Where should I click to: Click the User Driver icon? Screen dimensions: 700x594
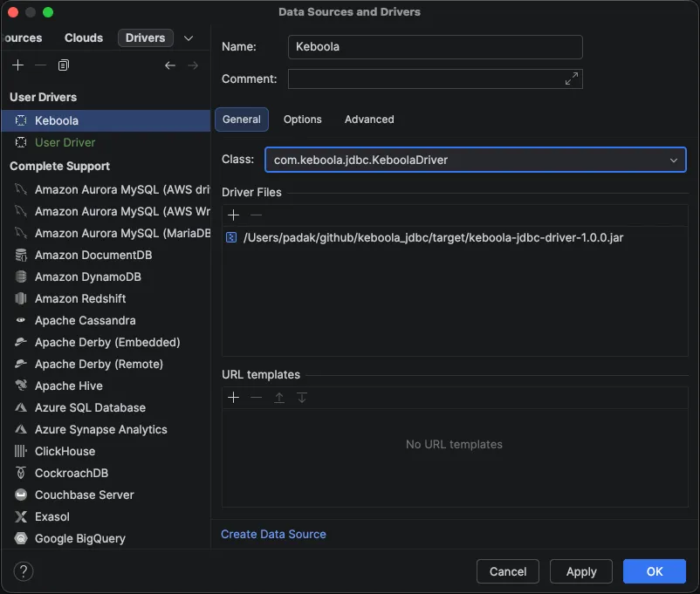[x=21, y=142]
